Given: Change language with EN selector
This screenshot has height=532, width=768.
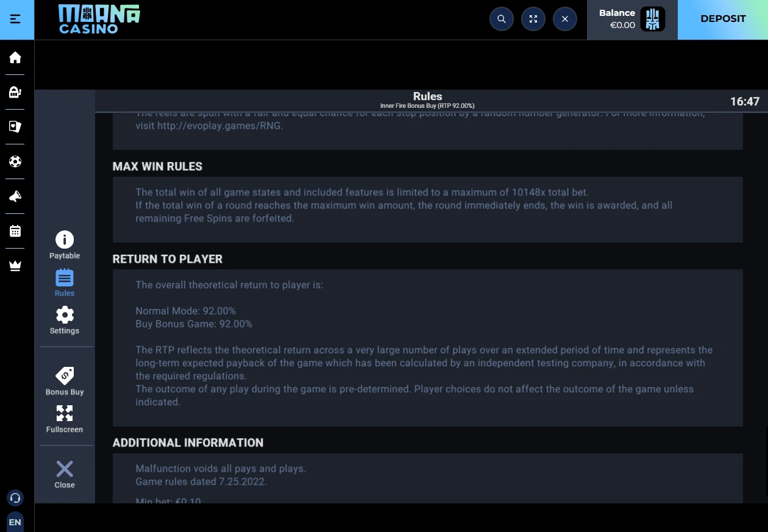Looking at the screenshot, I should pyautogui.click(x=15, y=522).
